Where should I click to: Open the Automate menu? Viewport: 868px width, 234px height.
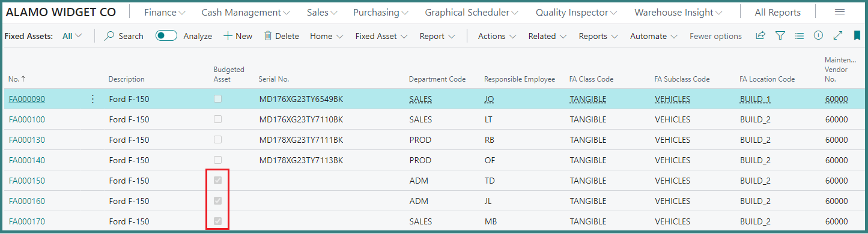click(x=654, y=36)
